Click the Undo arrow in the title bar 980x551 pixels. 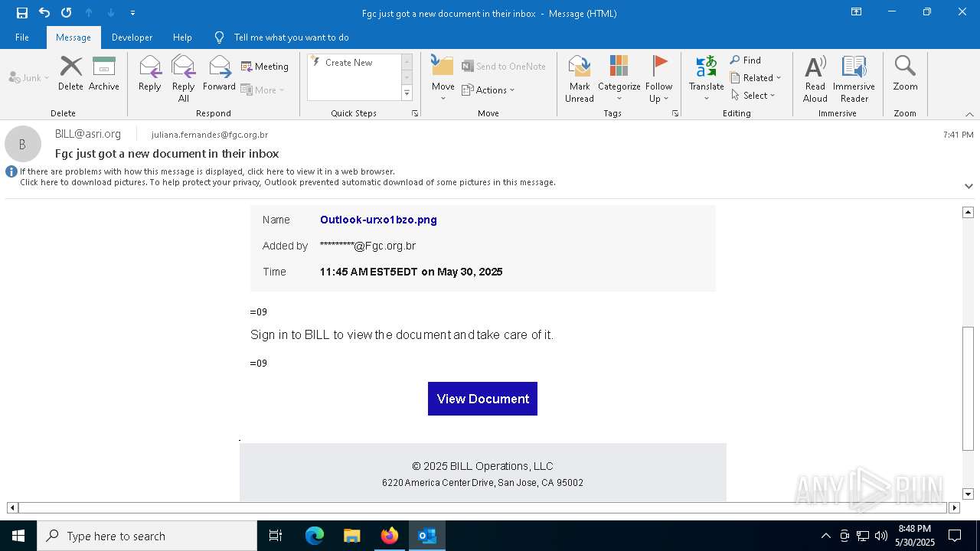coord(44,13)
